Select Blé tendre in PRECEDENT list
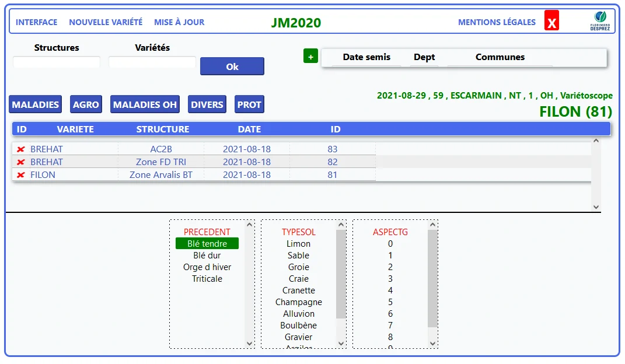This screenshot has height=364, width=625. pos(207,244)
